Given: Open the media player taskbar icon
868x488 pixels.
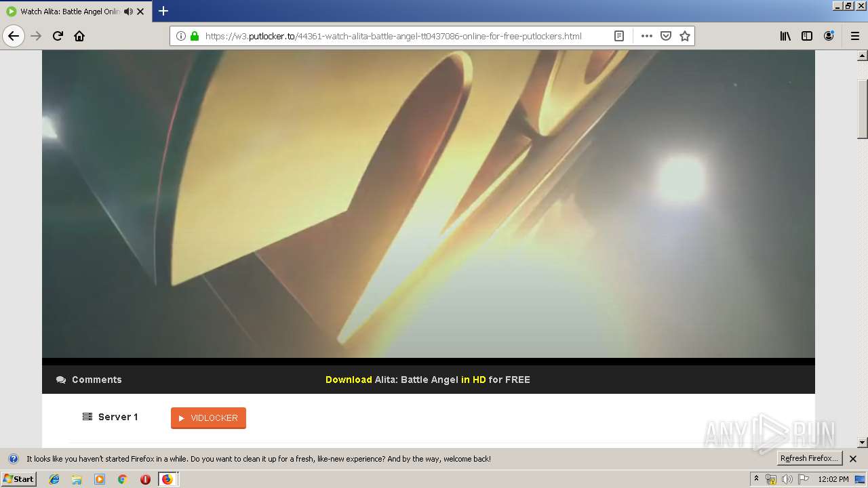Looking at the screenshot, I should point(100,479).
